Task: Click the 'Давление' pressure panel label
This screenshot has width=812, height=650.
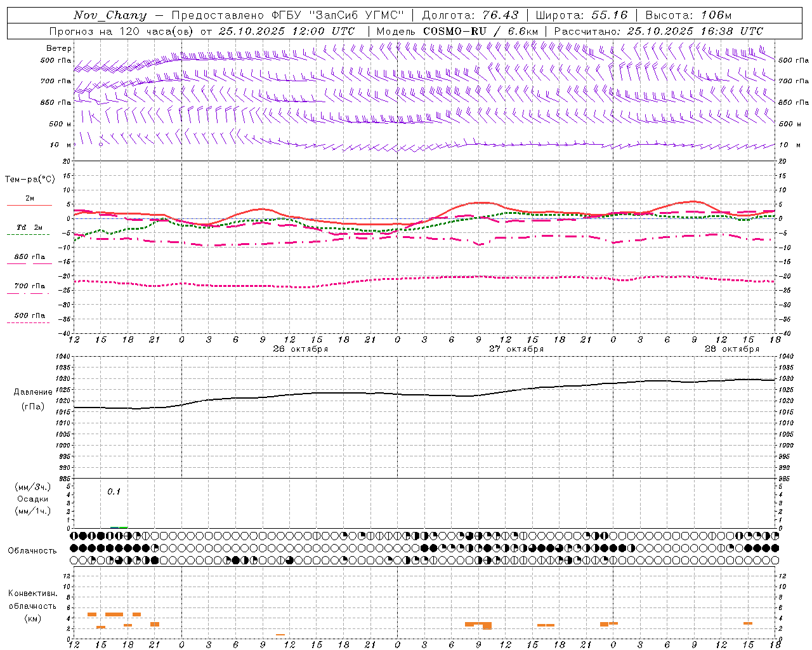Action: [x=33, y=392]
